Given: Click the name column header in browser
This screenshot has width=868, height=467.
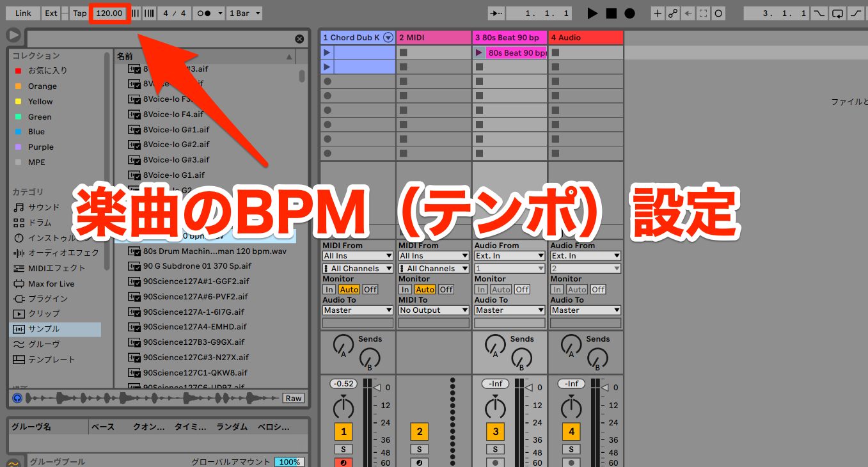Looking at the screenshot, I should pos(205,56).
